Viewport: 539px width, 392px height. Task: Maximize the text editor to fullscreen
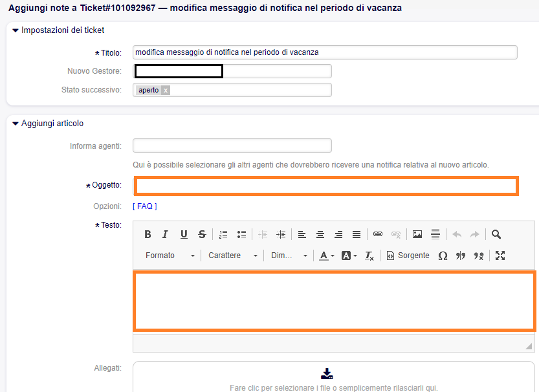click(x=500, y=256)
